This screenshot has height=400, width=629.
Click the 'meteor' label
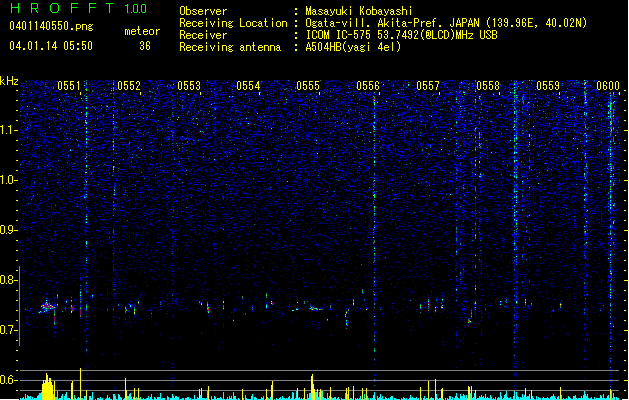(142, 31)
